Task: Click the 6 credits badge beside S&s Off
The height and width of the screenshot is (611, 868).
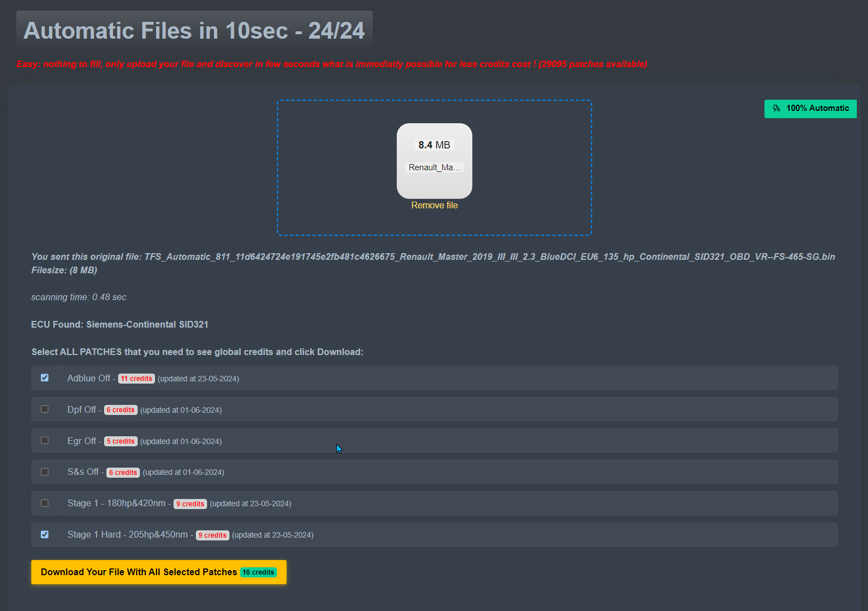Action: pyautogui.click(x=123, y=473)
